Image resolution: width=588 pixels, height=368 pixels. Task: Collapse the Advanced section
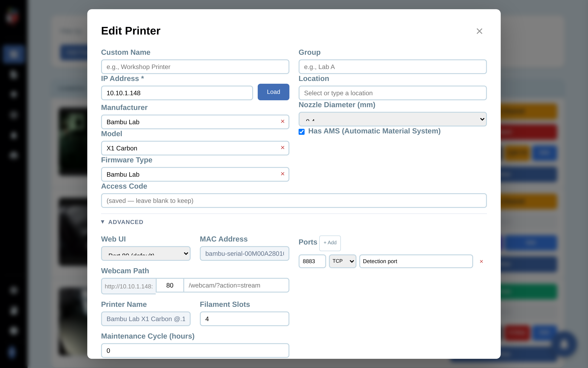coord(122,222)
